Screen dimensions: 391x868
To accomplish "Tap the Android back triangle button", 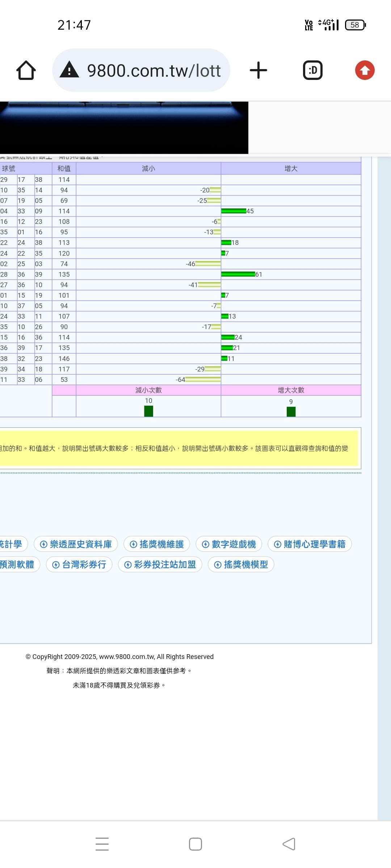I will click(x=289, y=844).
